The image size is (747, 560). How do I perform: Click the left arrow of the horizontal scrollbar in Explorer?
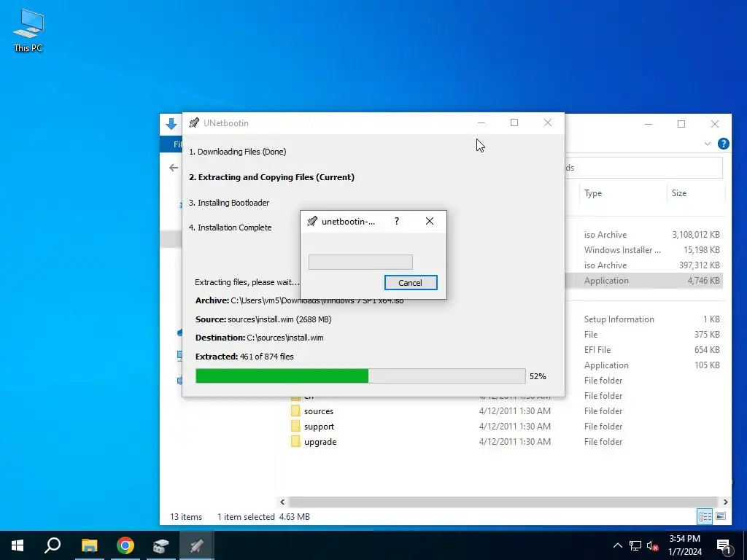282,502
